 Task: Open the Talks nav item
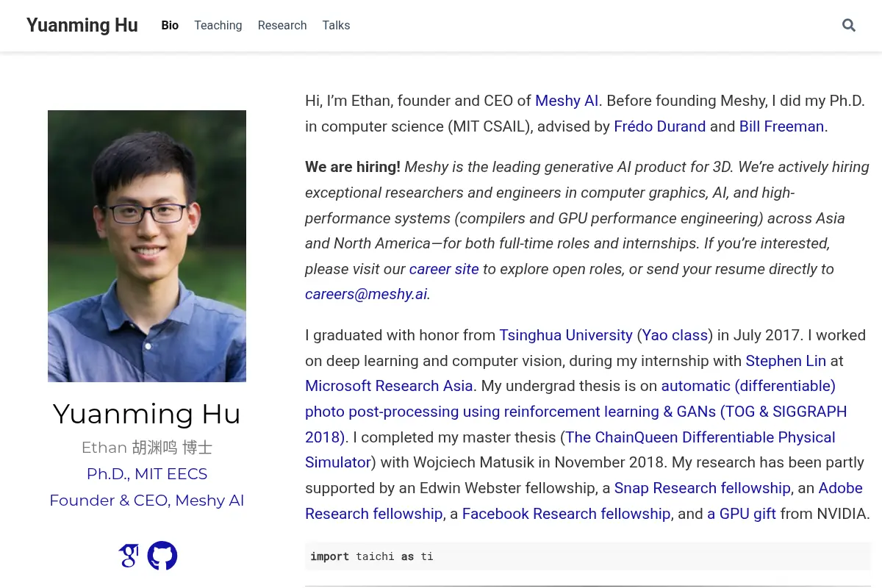[x=336, y=25]
